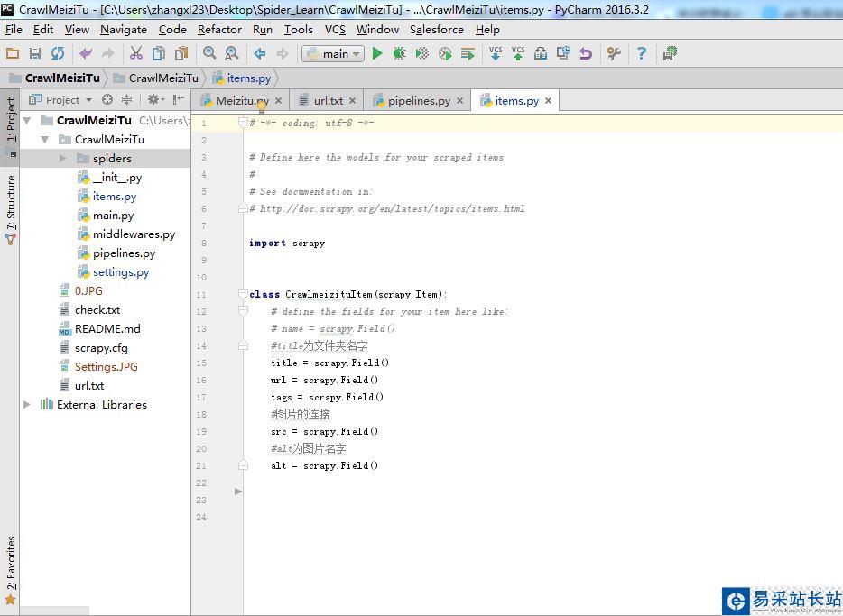Click the Collapse All icon in Project panel
The image size is (843, 616).
coord(127,99)
